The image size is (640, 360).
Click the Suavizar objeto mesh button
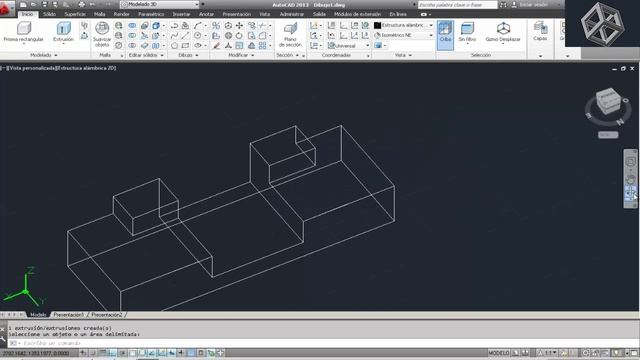[x=102, y=34]
